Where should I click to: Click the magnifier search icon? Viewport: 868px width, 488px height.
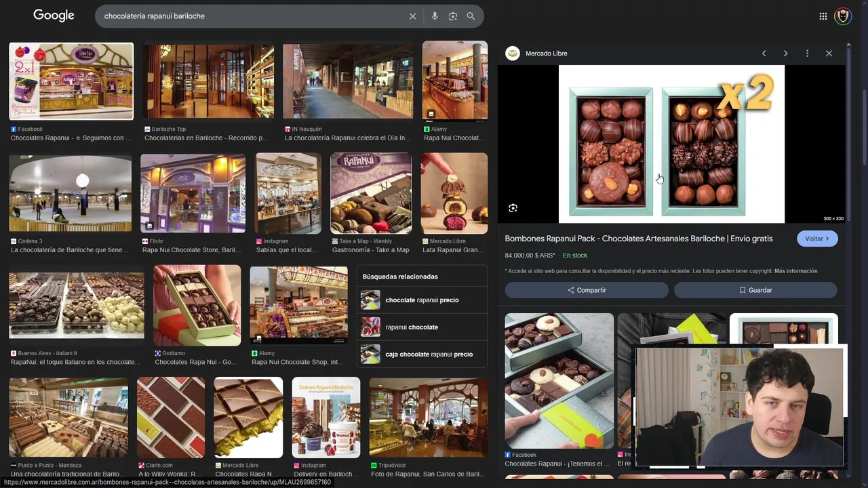pyautogui.click(x=471, y=16)
